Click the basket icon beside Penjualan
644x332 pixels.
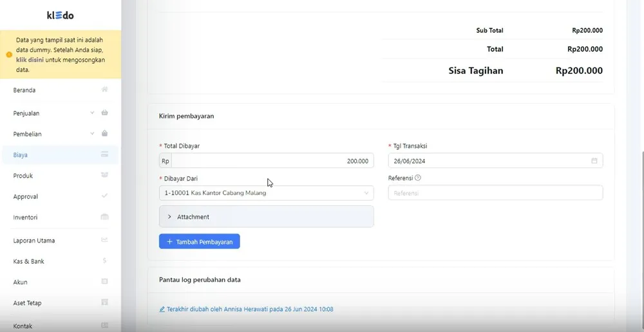tap(105, 113)
